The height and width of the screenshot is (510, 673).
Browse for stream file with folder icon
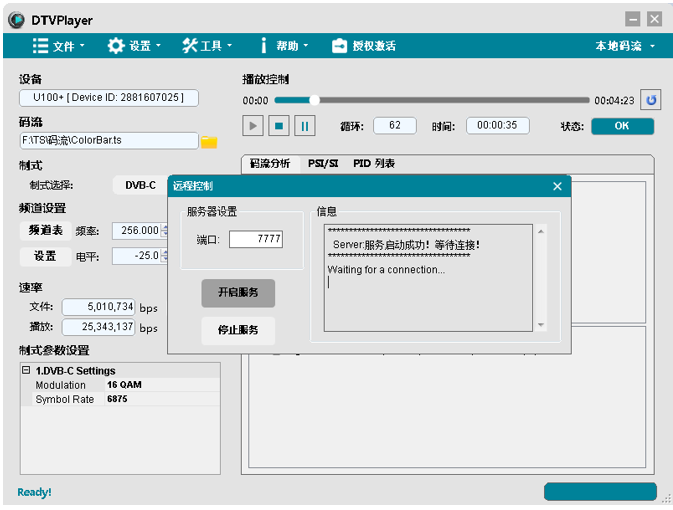click(209, 142)
